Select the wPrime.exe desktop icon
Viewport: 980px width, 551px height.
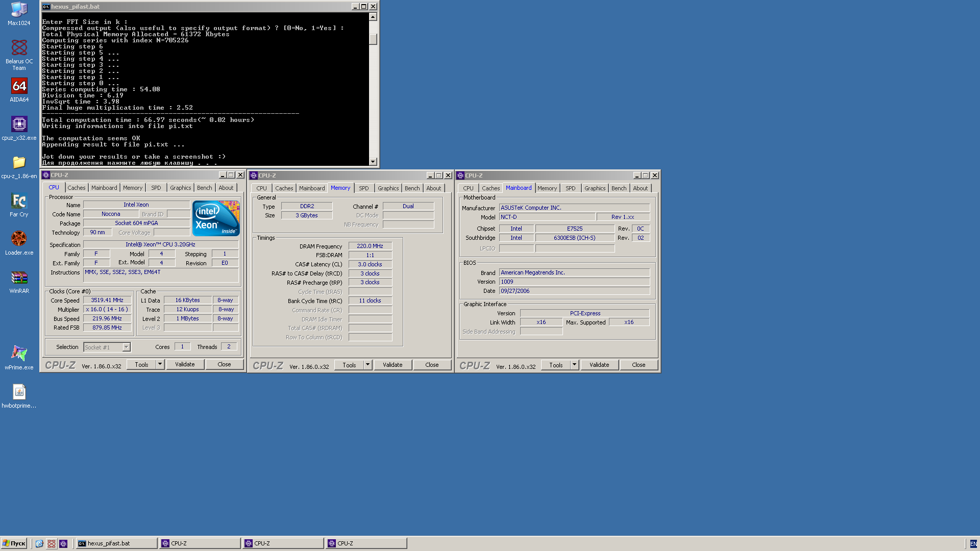(x=19, y=358)
